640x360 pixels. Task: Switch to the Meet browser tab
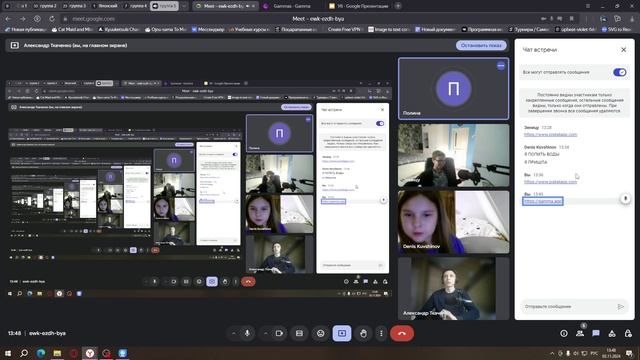(x=224, y=6)
